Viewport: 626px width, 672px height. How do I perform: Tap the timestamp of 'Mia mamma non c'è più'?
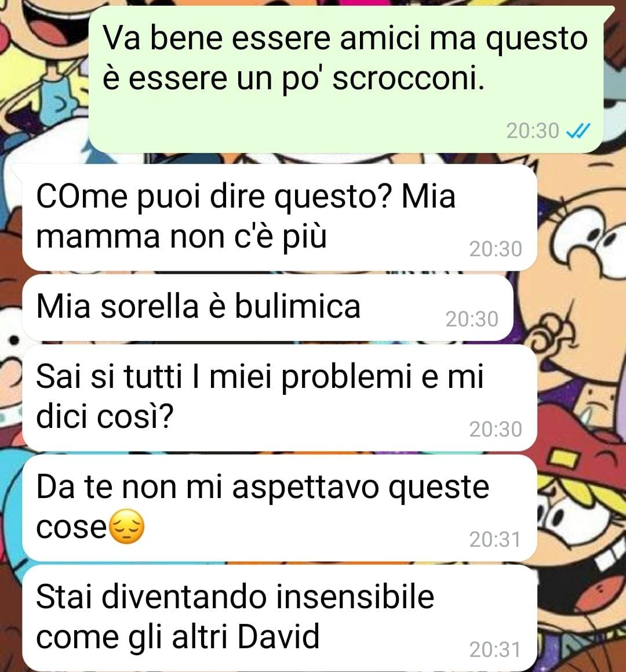coord(496,249)
